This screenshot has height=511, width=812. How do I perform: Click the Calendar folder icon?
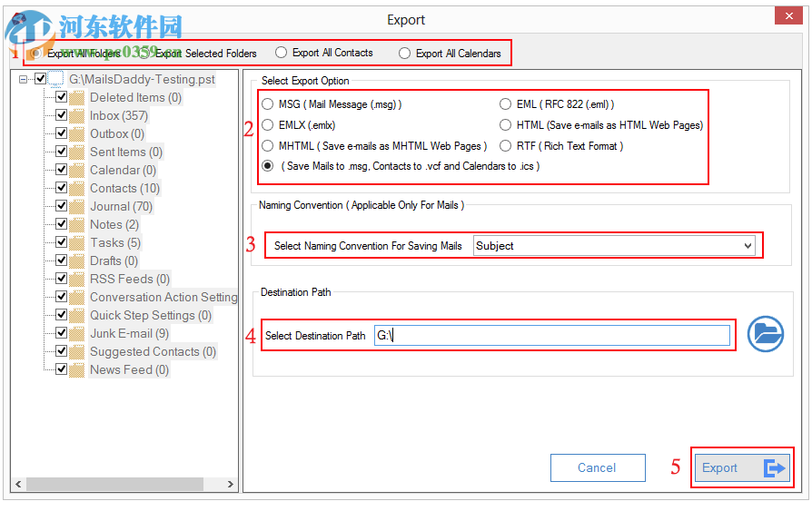coord(76,170)
